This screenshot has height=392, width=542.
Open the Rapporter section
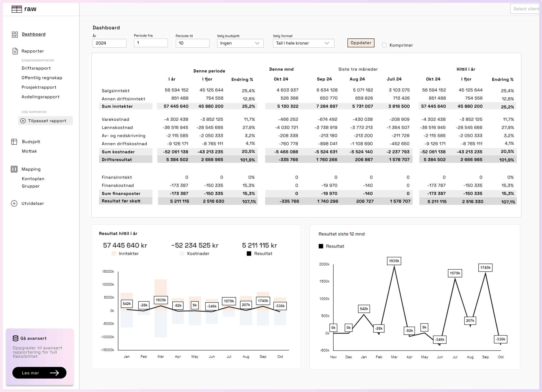(x=33, y=51)
